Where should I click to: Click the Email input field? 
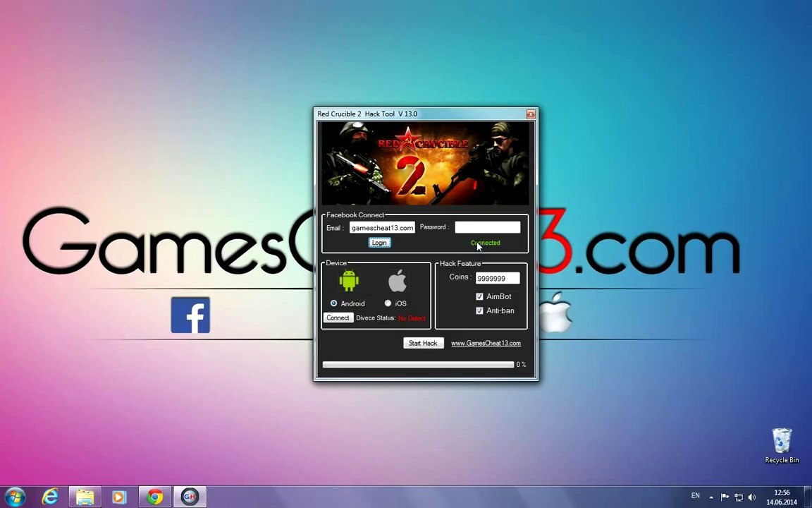tap(382, 228)
